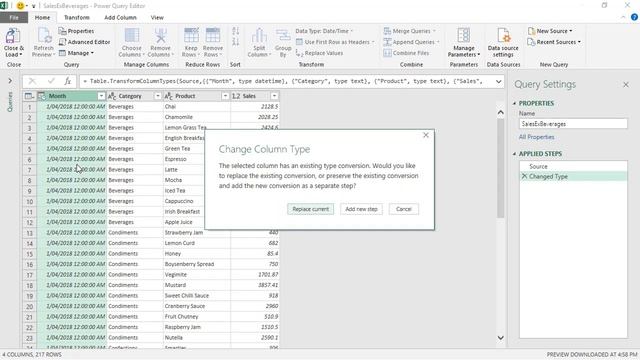Expand the Queries pane
The image size is (640, 360).
[10, 81]
